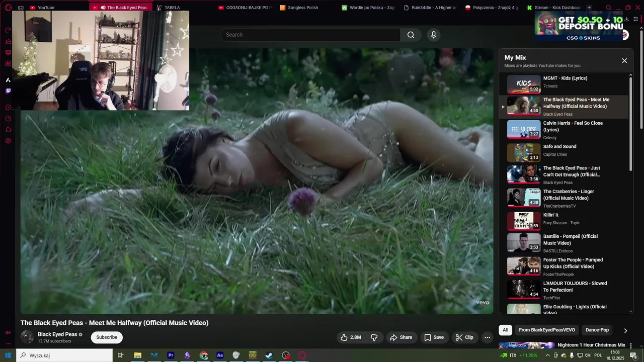Screen dimensions: 644x362
Task: Subscribe to Black Eyed Peas channel
Action: tap(107, 337)
